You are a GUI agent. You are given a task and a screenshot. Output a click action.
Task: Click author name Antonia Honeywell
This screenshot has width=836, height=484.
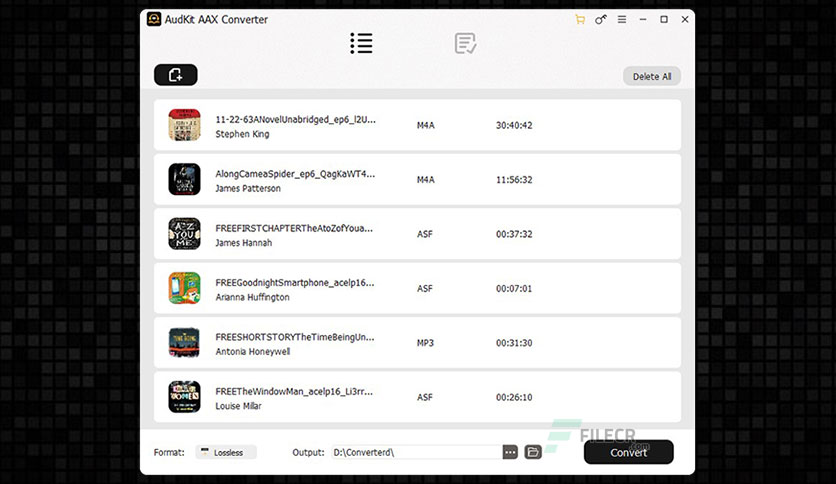click(253, 351)
